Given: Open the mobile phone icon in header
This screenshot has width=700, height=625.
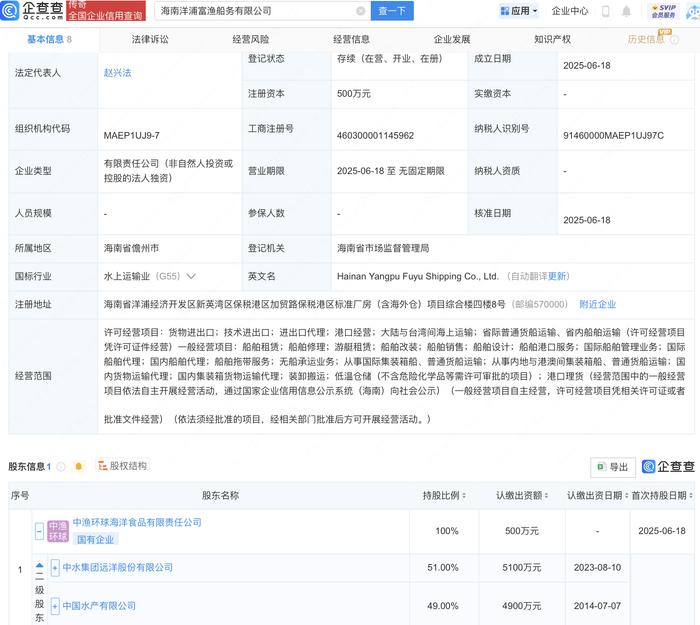Looking at the screenshot, I should click(605, 11).
